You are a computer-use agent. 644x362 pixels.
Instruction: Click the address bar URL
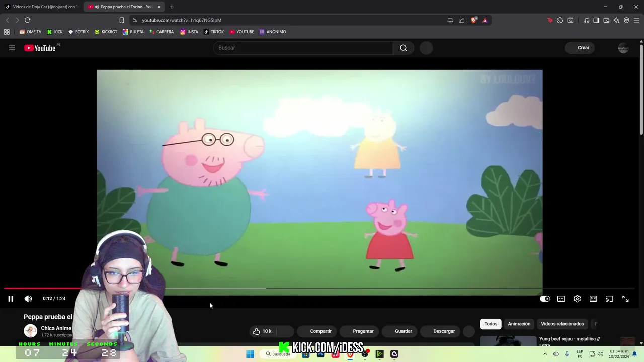tap(182, 20)
